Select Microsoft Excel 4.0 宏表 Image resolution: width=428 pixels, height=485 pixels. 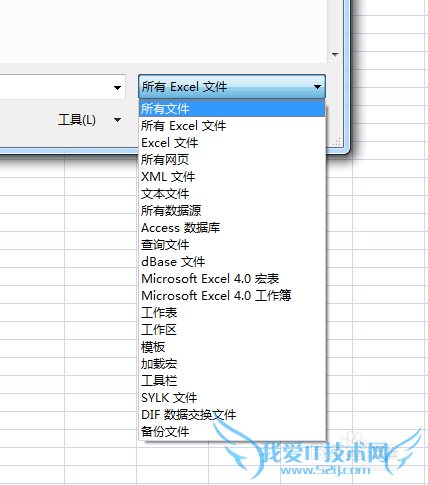tap(232, 279)
